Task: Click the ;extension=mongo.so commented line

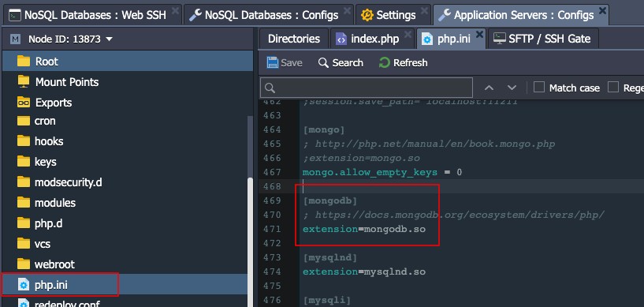Action: tap(361, 158)
